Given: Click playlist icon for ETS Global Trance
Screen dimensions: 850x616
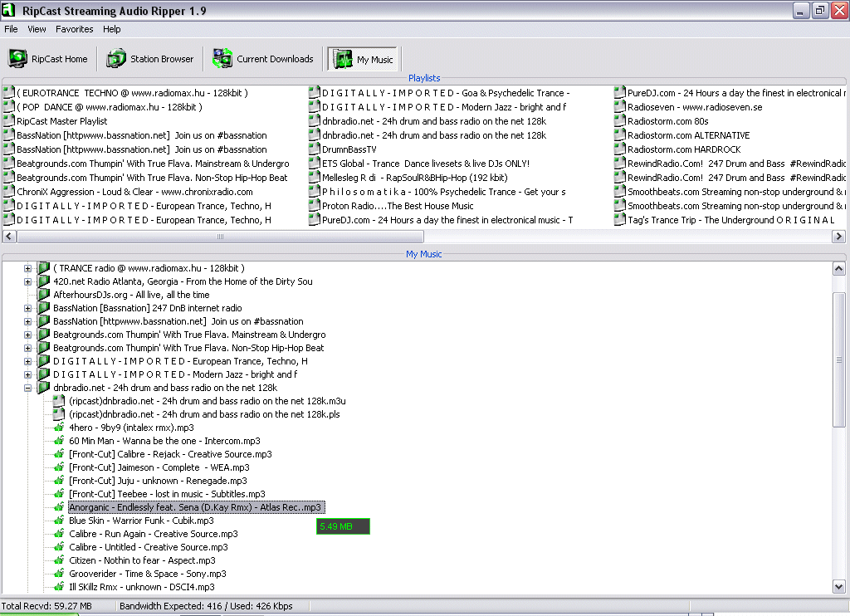Looking at the screenshot, I should click(314, 163).
